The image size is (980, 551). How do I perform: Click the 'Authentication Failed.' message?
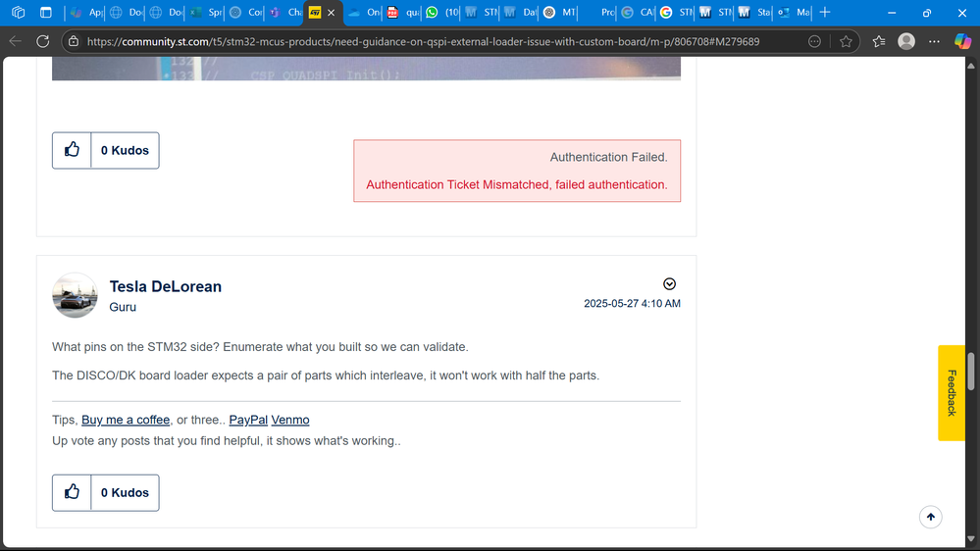tap(609, 158)
